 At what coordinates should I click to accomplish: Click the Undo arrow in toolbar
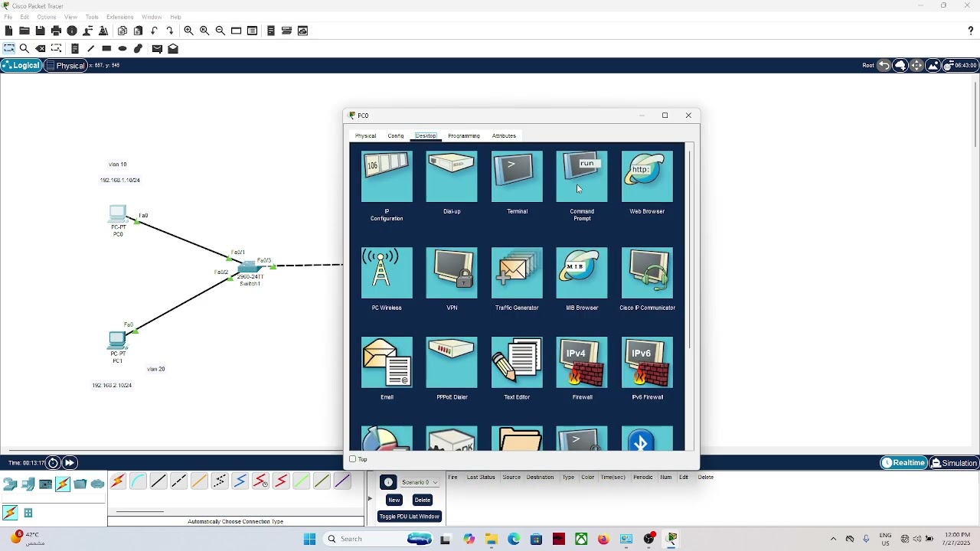pos(155,31)
